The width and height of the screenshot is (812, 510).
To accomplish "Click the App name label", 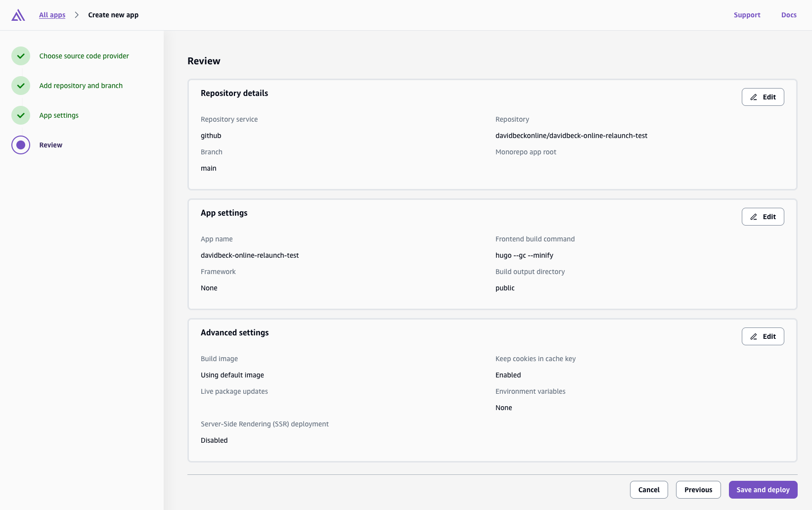I will 217,239.
